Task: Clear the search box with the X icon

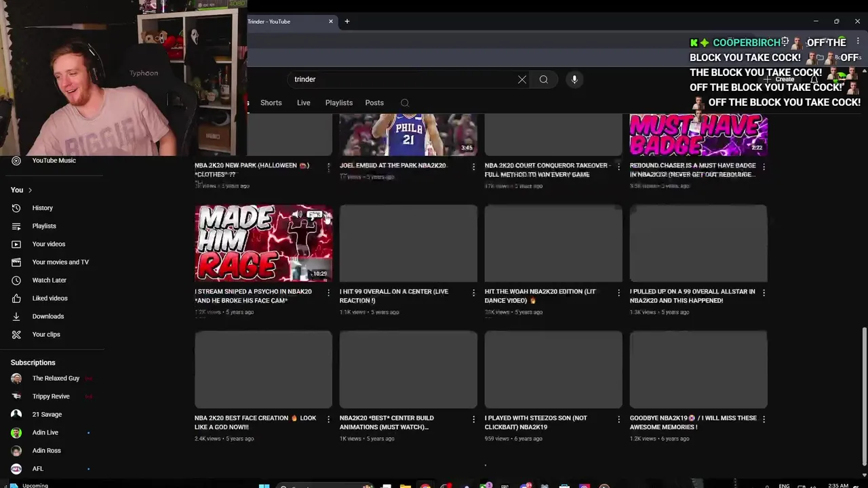Action: (x=522, y=79)
